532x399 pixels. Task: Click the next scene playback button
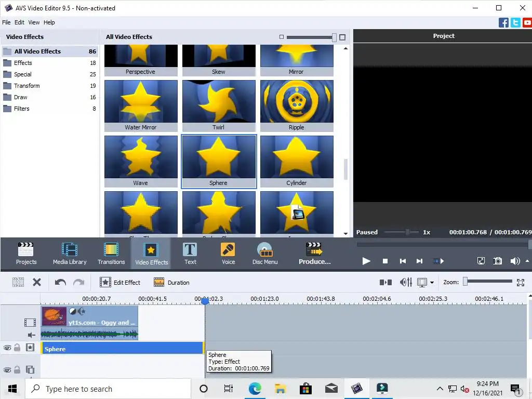(438, 261)
